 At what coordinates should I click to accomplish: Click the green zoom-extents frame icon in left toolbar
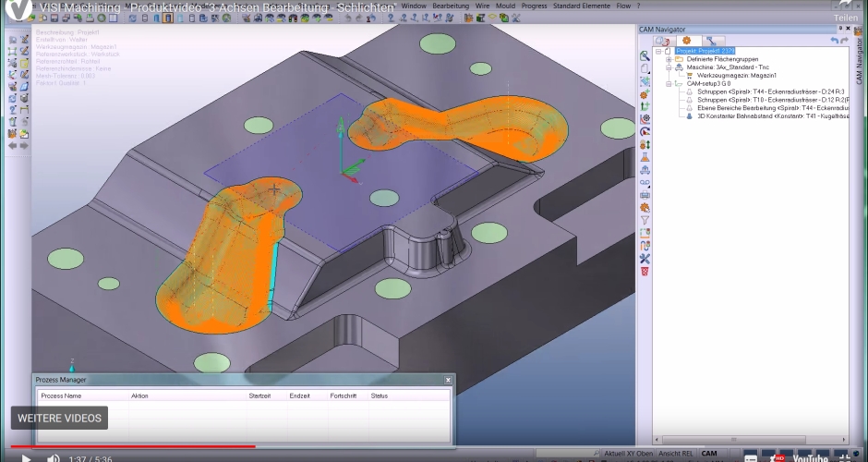click(x=12, y=51)
